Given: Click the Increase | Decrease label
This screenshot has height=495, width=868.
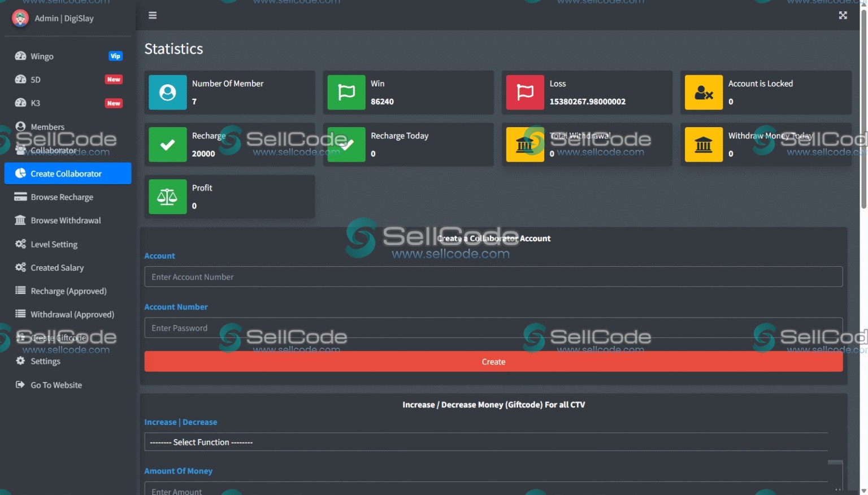Looking at the screenshot, I should point(180,422).
